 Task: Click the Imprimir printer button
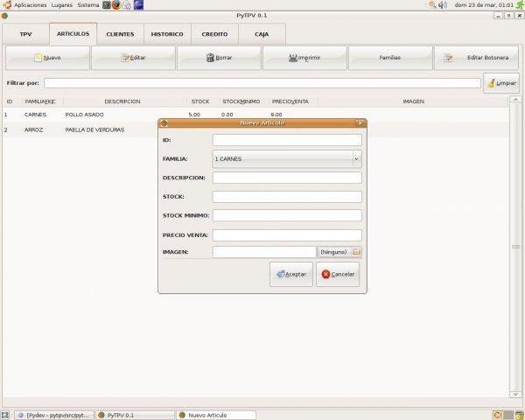coord(304,58)
